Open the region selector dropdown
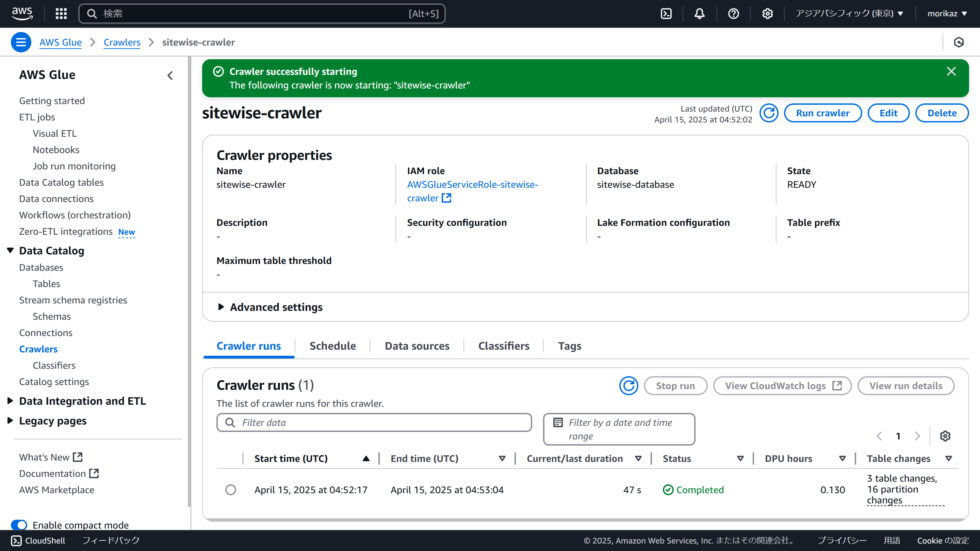This screenshot has width=980, height=551. (849, 14)
